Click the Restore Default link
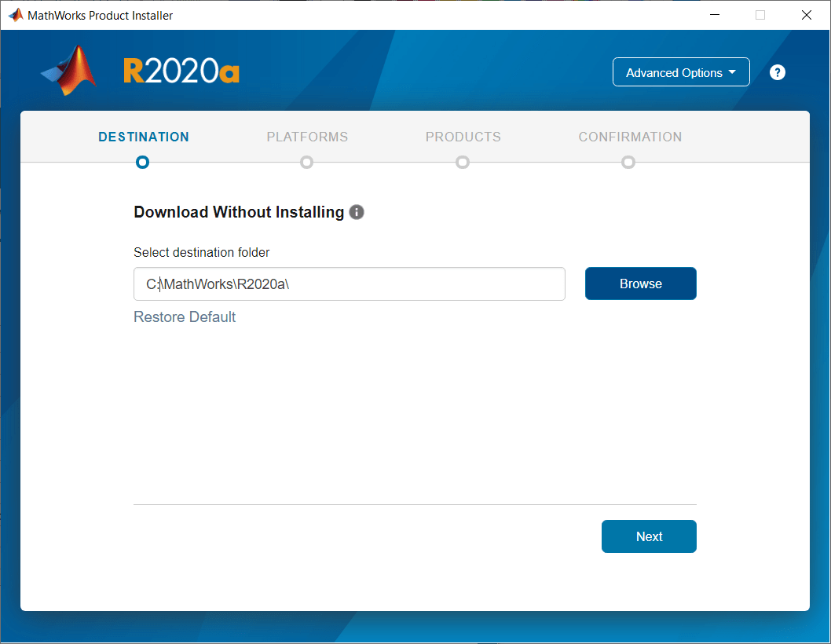Viewport: 831px width, 644px height. coord(185,317)
